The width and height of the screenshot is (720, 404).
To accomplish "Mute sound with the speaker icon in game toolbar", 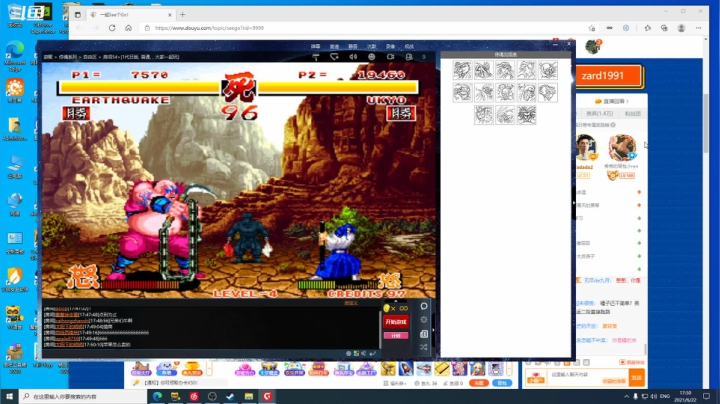I will pyautogui.click(x=353, y=57).
